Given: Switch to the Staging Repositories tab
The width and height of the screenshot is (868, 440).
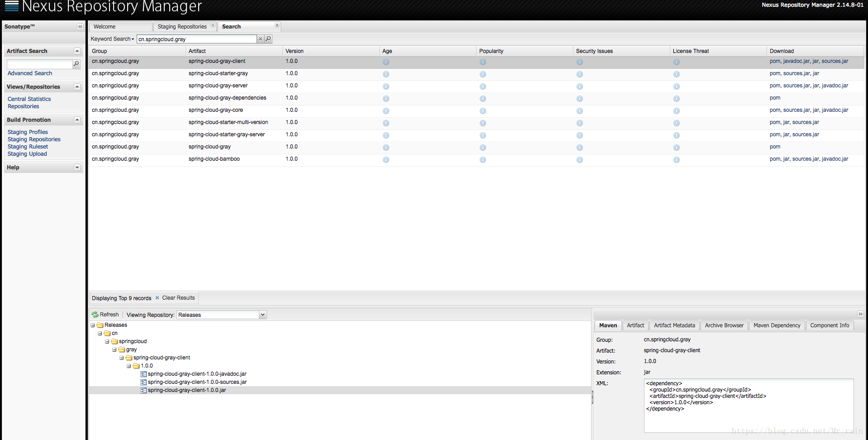Looking at the screenshot, I should 182,27.
